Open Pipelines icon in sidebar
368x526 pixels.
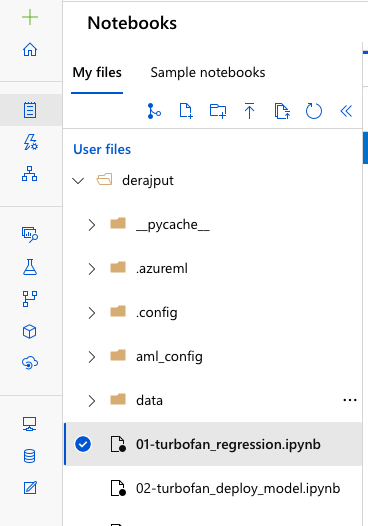click(30, 299)
